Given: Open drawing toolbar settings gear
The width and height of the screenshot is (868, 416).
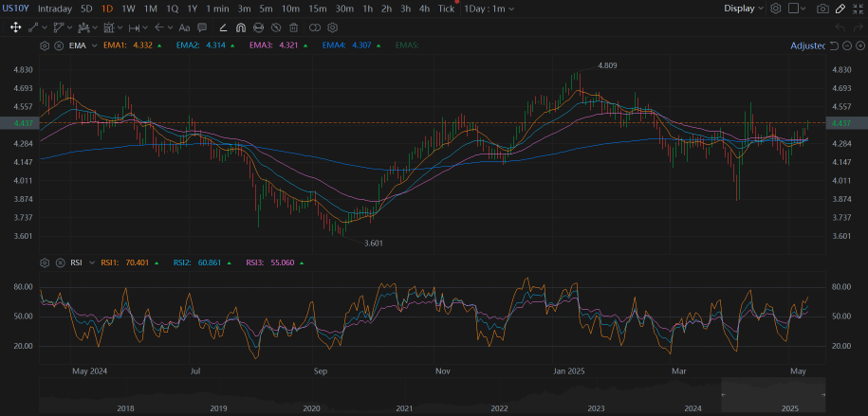Looking at the screenshot, I should [x=332, y=27].
